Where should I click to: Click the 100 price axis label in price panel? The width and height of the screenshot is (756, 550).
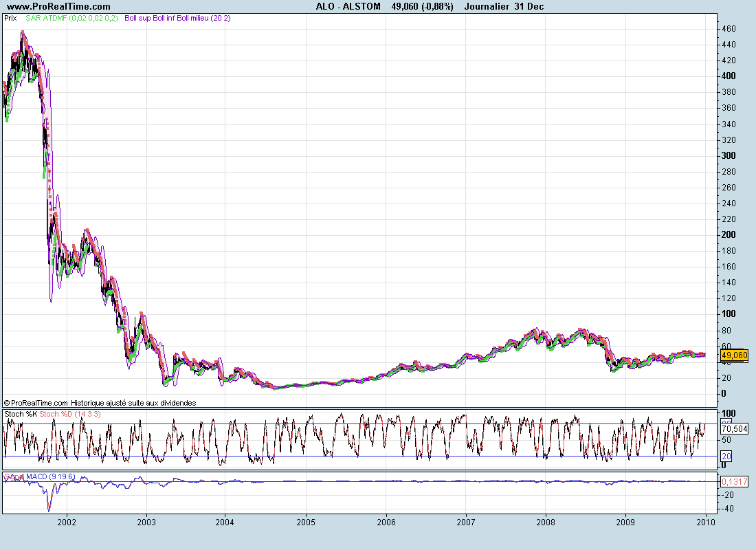click(x=729, y=313)
